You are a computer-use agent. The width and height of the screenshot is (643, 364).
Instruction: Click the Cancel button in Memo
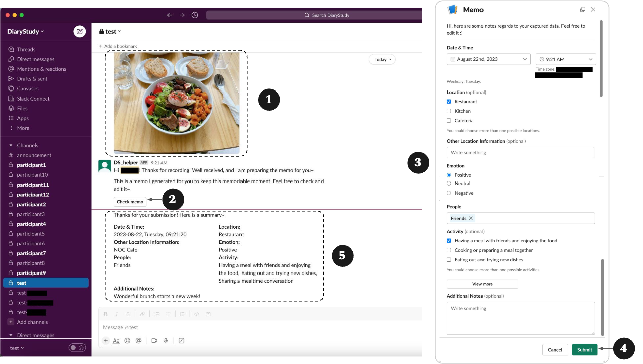555,350
